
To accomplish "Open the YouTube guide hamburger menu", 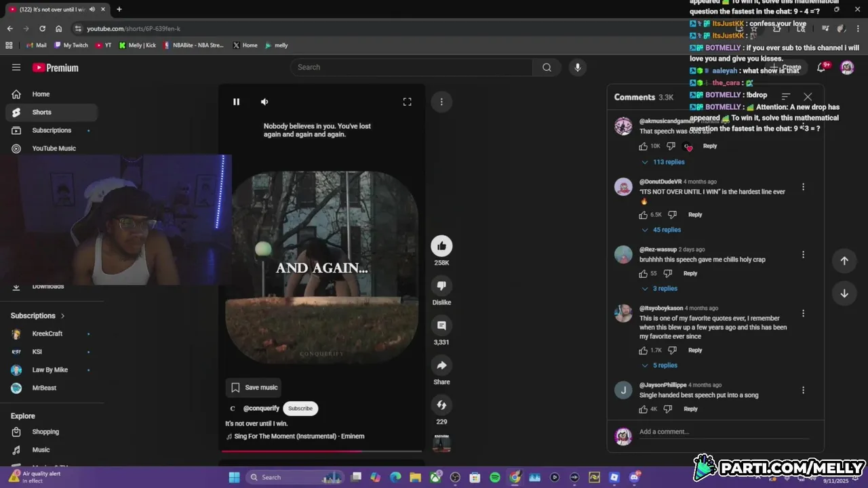I will click(16, 67).
